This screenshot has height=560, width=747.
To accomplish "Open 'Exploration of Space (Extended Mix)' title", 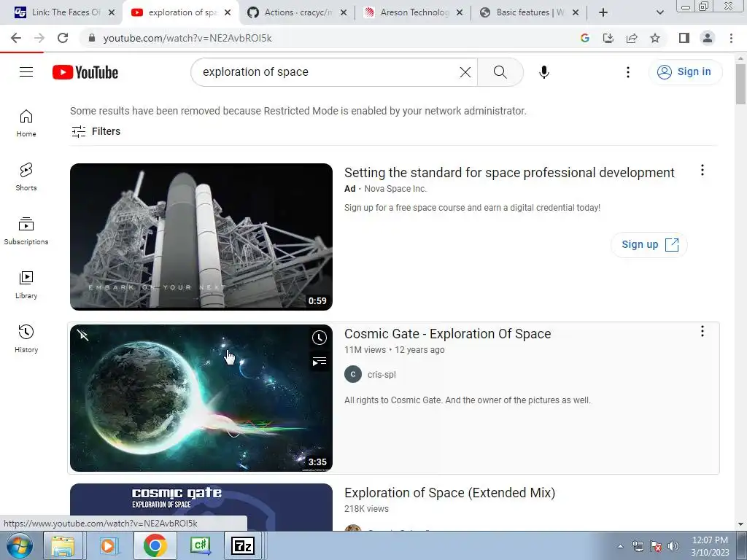I will click(x=449, y=493).
